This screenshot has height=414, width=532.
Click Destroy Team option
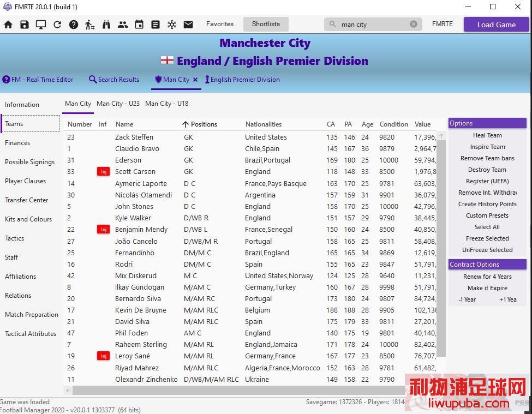[487, 170]
